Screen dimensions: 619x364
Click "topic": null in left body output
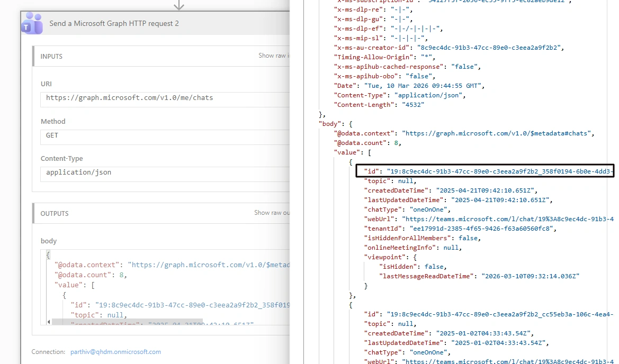[98, 315]
